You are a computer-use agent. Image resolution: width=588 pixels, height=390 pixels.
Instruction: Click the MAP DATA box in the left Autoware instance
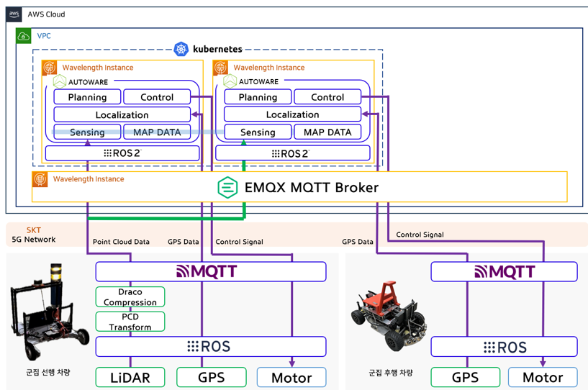click(x=157, y=132)
